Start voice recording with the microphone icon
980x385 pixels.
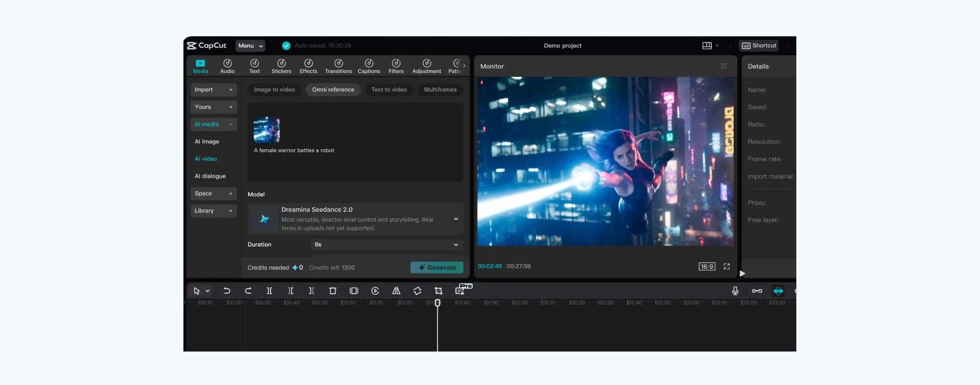pyautogui.click(x=735, y=291)
